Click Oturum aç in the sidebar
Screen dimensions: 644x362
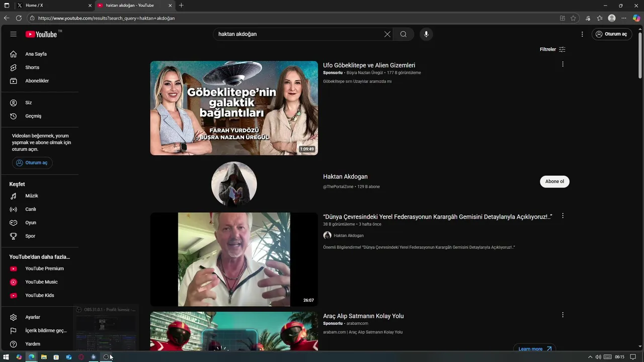pos(32,163)
